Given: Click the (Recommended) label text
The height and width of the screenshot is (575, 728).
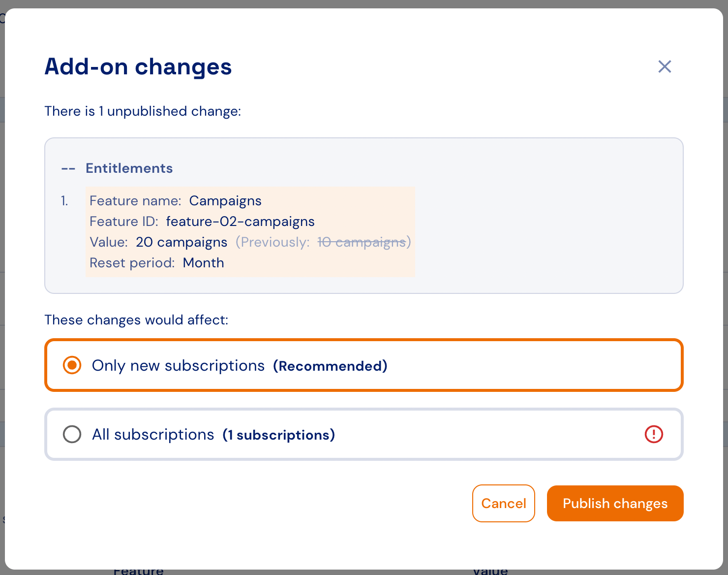Looking at the screenshot, I should (331, 366).
